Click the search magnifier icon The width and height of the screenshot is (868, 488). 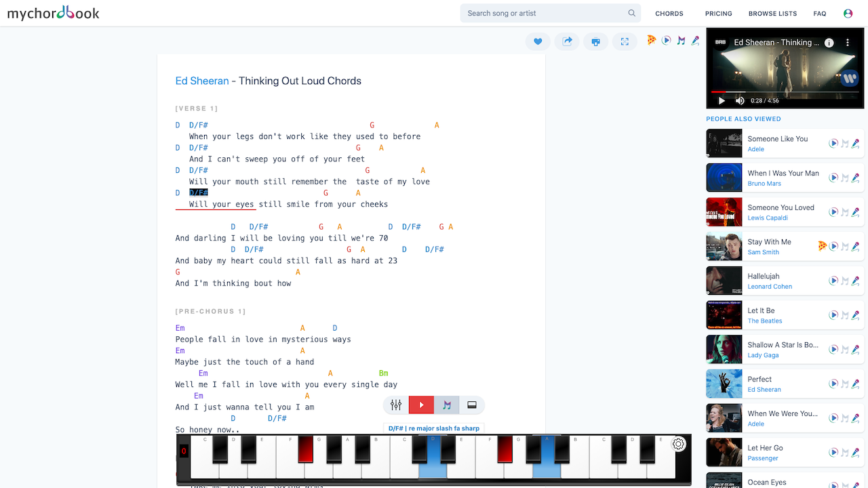click(x=632, y=13)
